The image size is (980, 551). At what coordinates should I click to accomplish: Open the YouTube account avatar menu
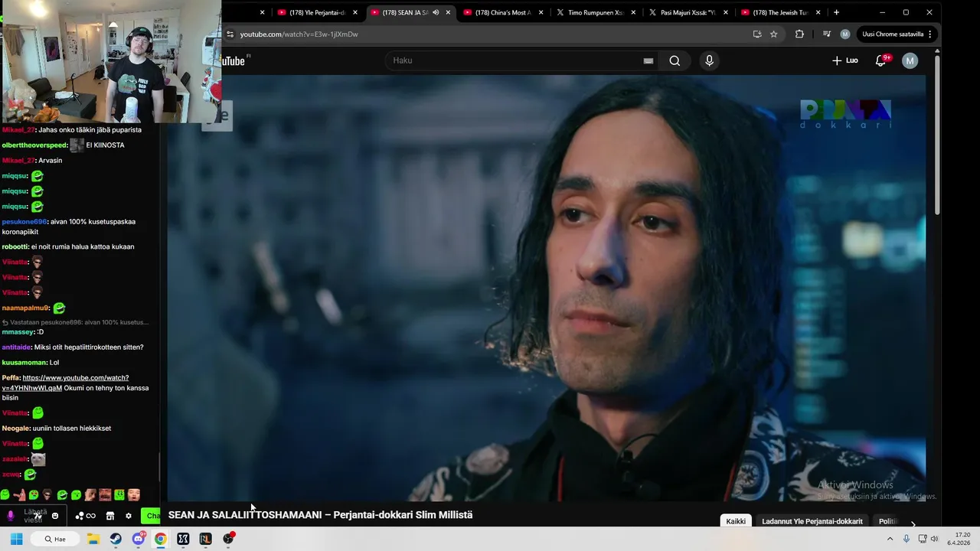pos(910,60)
